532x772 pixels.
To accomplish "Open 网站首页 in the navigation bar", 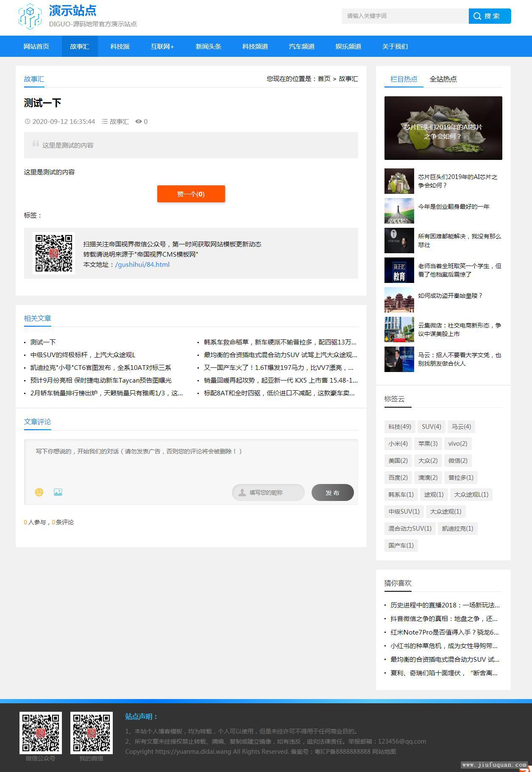I will (36, 46).
